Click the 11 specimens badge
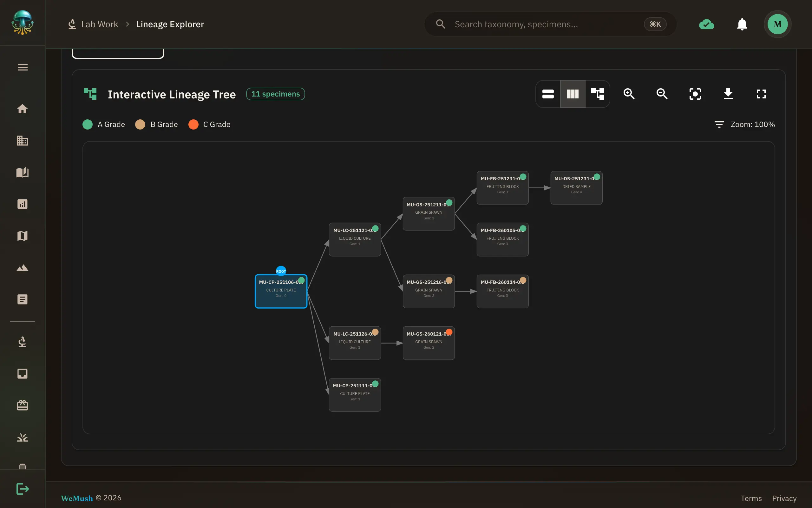The image size is (812, 508). click(275, 94)
